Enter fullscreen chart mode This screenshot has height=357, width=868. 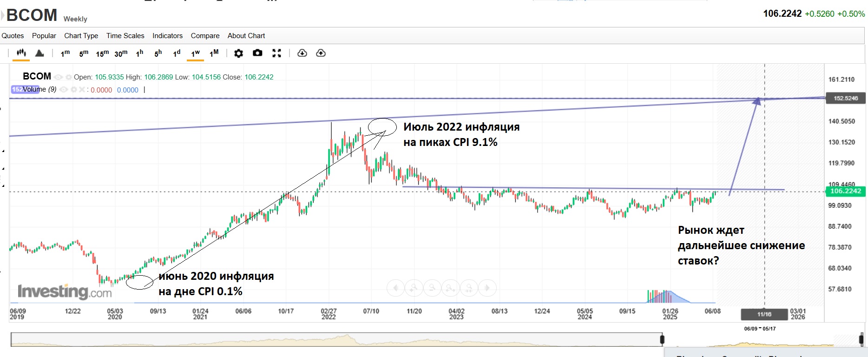click(276, 53)
